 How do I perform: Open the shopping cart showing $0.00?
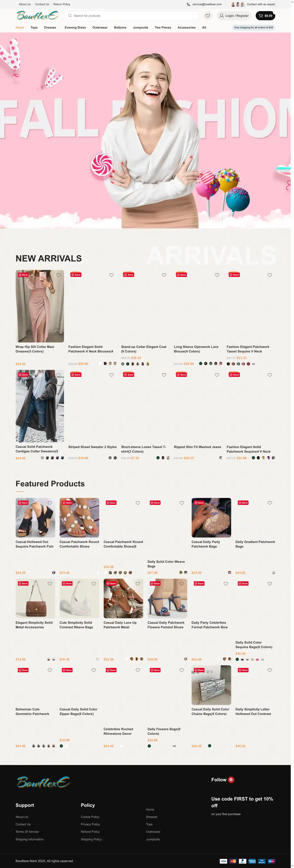[x=265, y=16]
